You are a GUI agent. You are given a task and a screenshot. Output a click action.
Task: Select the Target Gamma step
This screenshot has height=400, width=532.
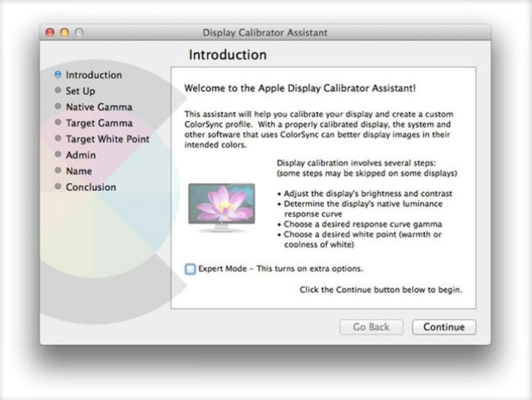[x=94, y=123]
